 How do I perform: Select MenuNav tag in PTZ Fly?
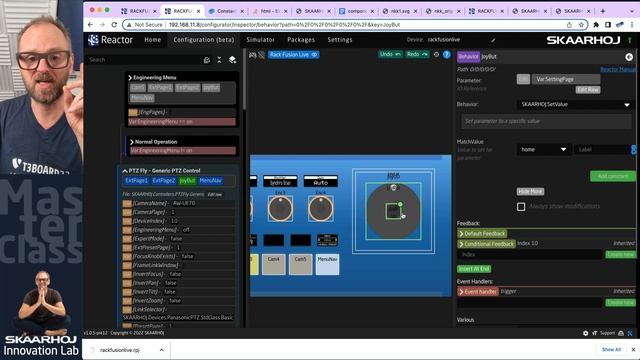coord(210,180)
